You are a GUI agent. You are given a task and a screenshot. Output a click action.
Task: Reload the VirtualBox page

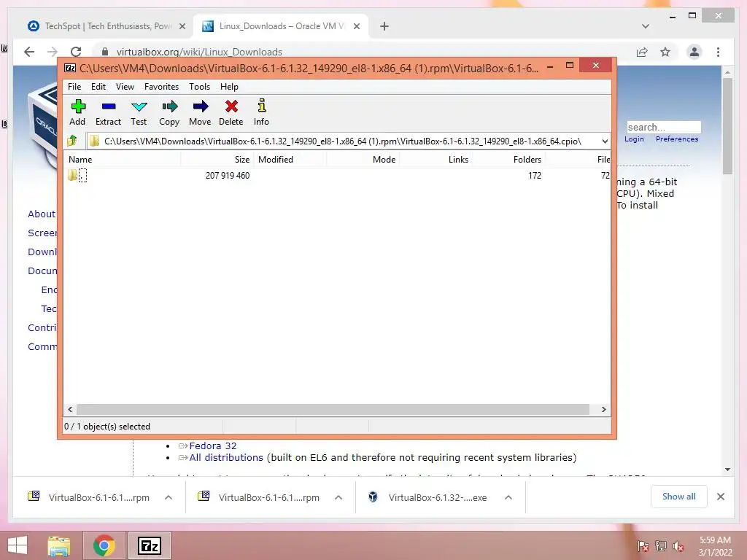pos(76,52)
